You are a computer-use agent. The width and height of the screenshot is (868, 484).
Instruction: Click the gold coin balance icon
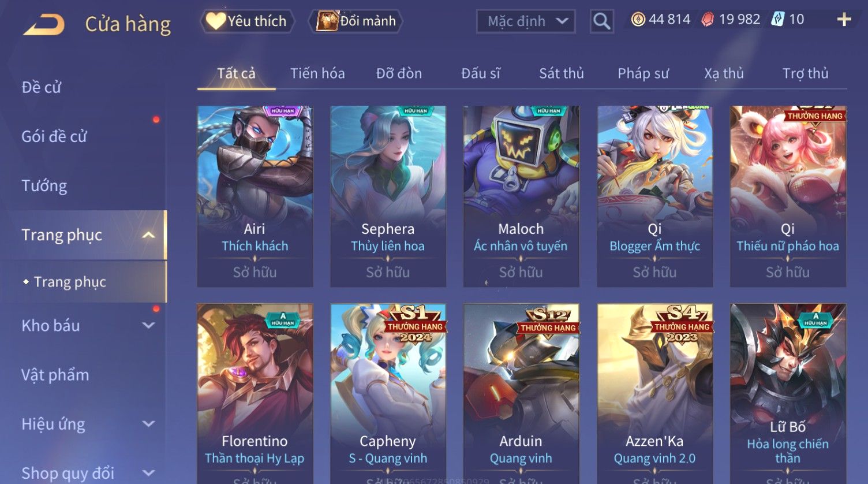point(638,20)
